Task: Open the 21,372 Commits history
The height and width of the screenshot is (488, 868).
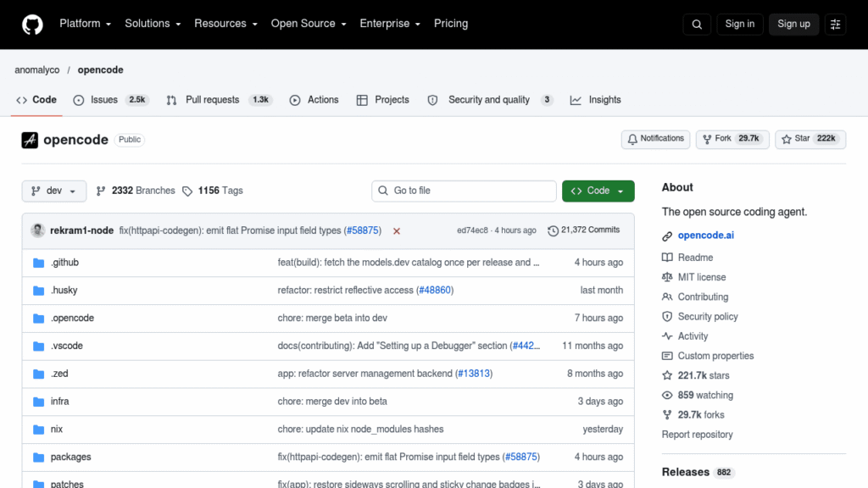Action: tap(584, 230)
